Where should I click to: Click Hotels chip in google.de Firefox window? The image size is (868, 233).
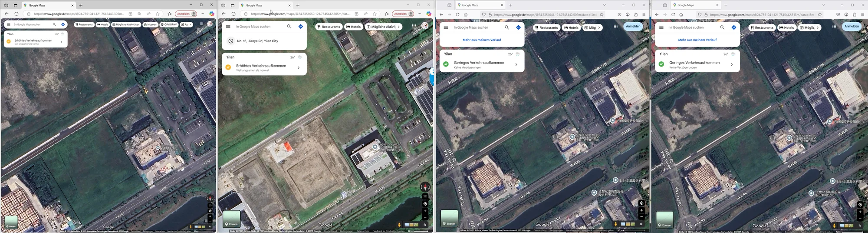tap(571, 27)
